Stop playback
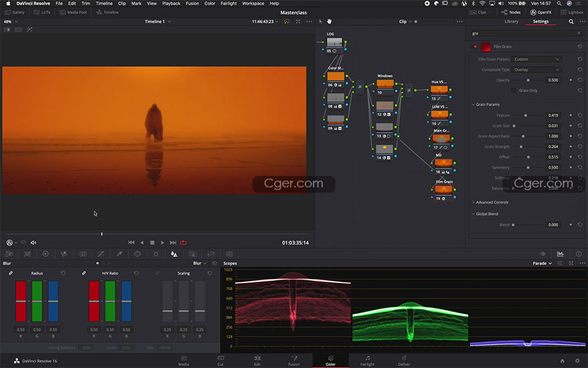The height and width of the screenshot is (368, 588). tap(152, 243)
